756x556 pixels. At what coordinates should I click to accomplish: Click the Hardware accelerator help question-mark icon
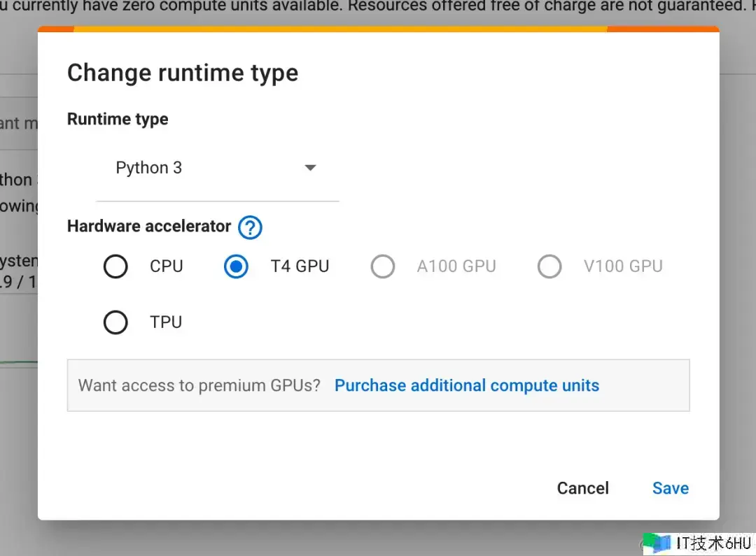click(250, 227)
